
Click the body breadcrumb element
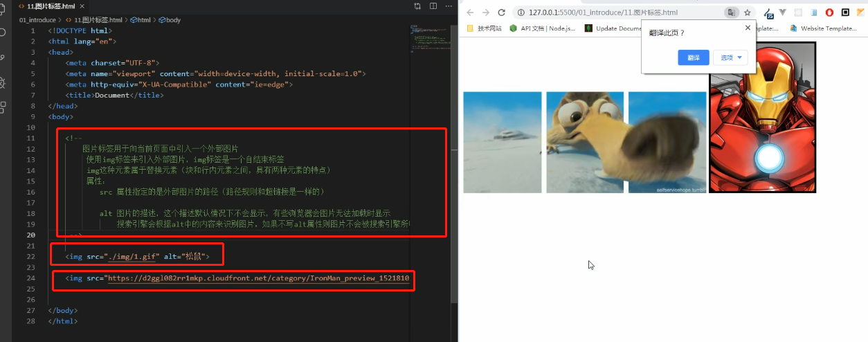170,20
